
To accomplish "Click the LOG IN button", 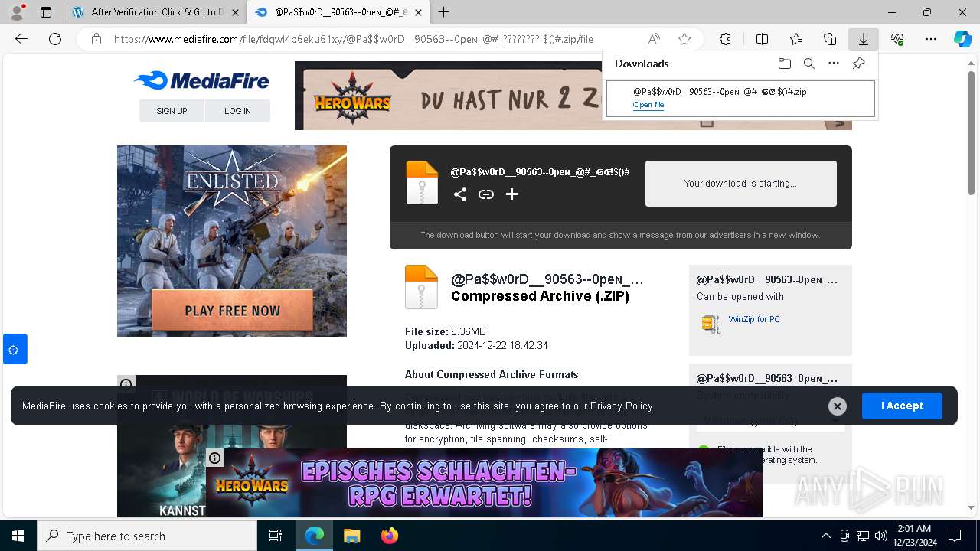I will pos(237,111).
